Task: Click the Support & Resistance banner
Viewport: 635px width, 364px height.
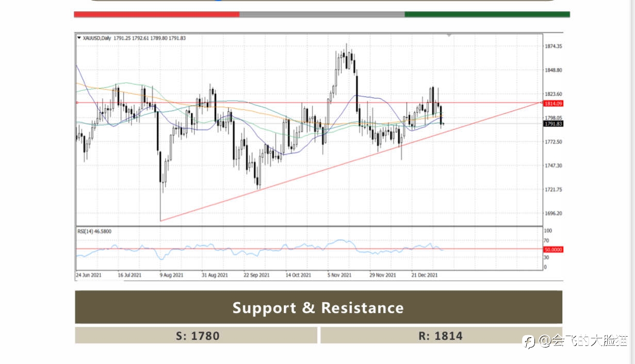Action: 318,307
